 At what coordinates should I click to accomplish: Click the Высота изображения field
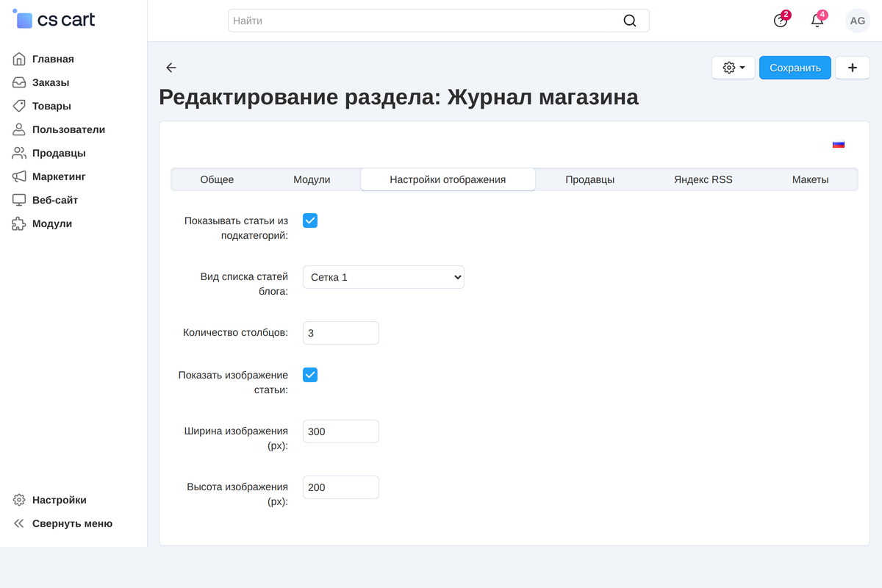[341, 487]
